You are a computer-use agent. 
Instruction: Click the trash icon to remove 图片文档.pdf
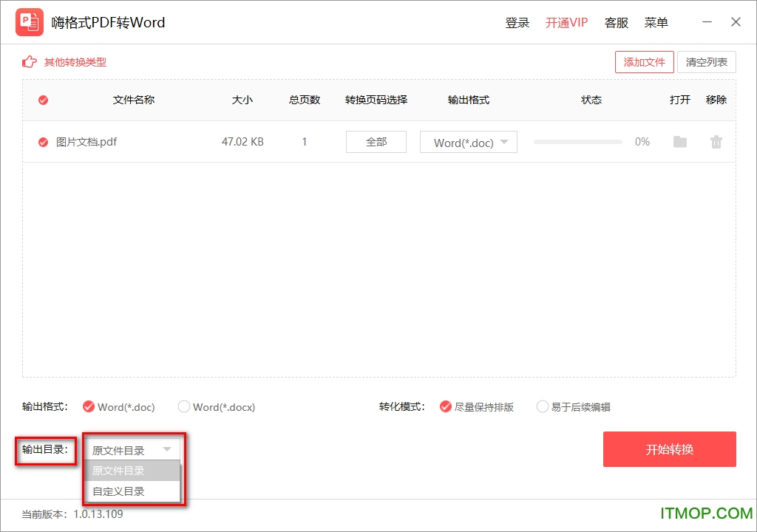[716, 142]
